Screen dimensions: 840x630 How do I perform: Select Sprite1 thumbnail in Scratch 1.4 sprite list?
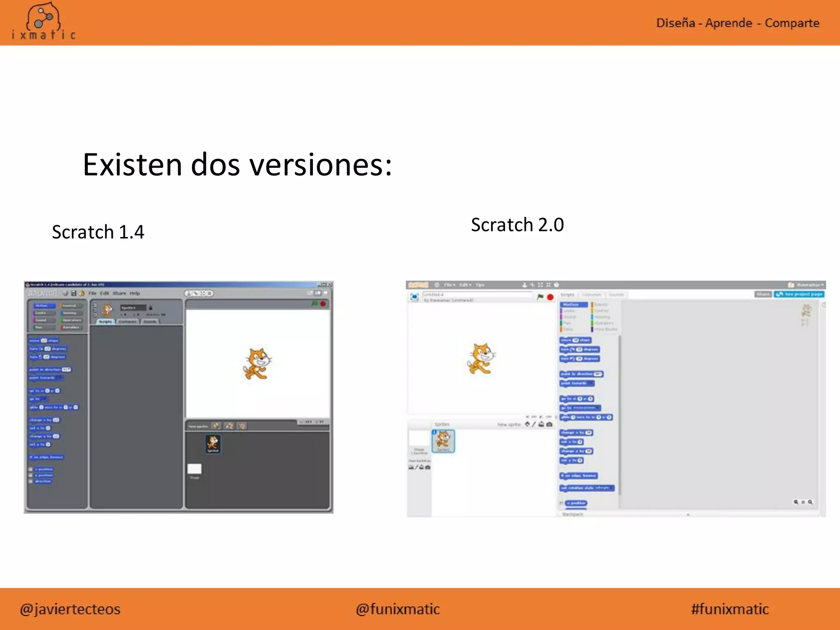click(212, 444)
